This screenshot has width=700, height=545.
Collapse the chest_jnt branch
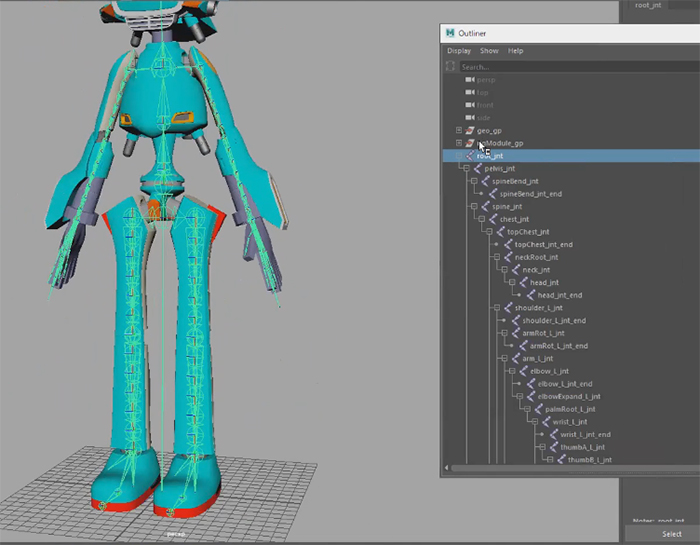tap(481, 219)
